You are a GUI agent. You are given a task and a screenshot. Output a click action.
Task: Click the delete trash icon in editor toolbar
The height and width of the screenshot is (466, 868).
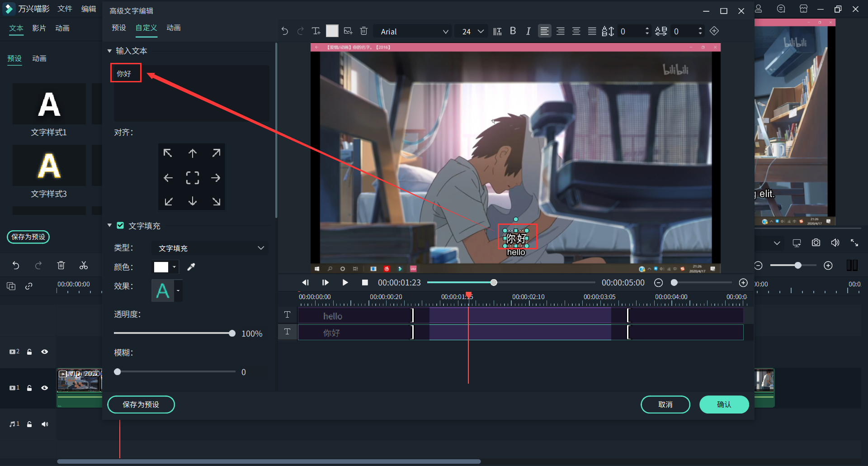click(x=363, y=31)
